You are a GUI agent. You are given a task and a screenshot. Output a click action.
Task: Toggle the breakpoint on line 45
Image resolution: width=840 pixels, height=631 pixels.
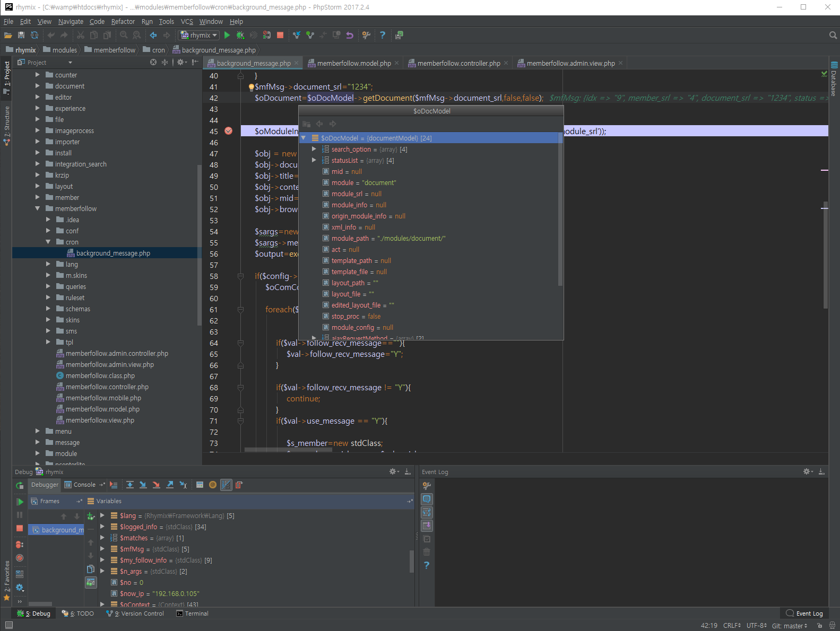[229, 131]
